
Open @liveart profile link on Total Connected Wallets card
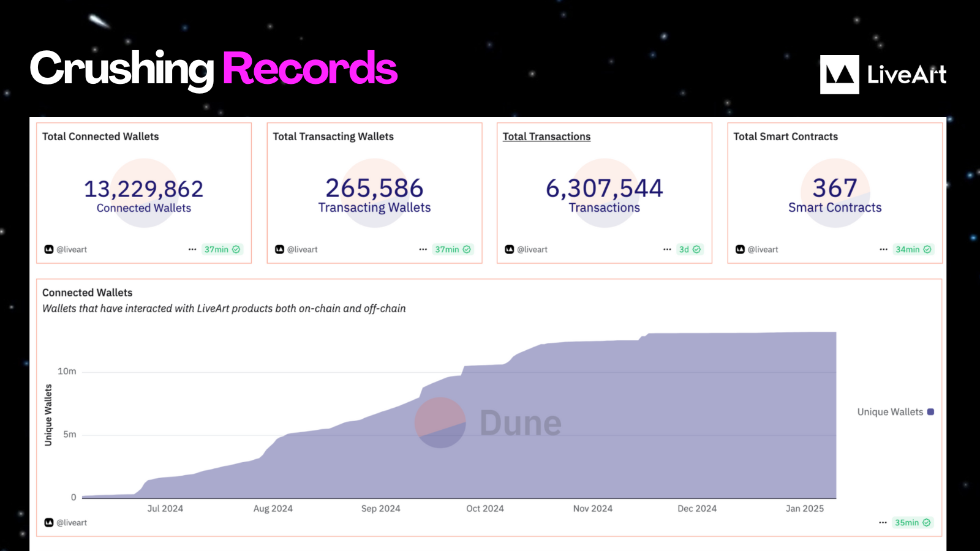coord(72,249)
